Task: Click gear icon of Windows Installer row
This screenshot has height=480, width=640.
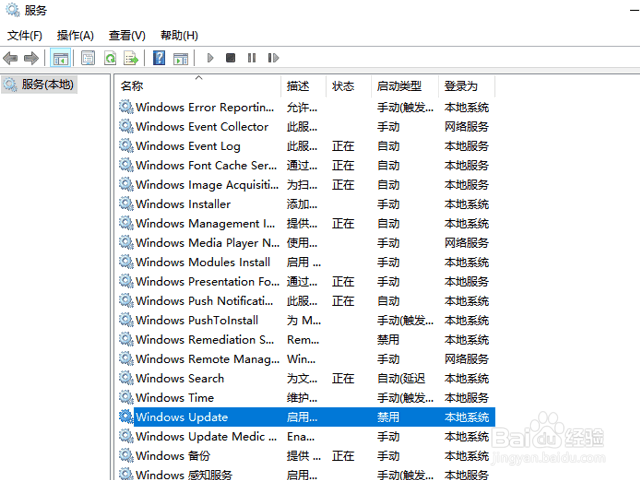Action: [126, 204]
